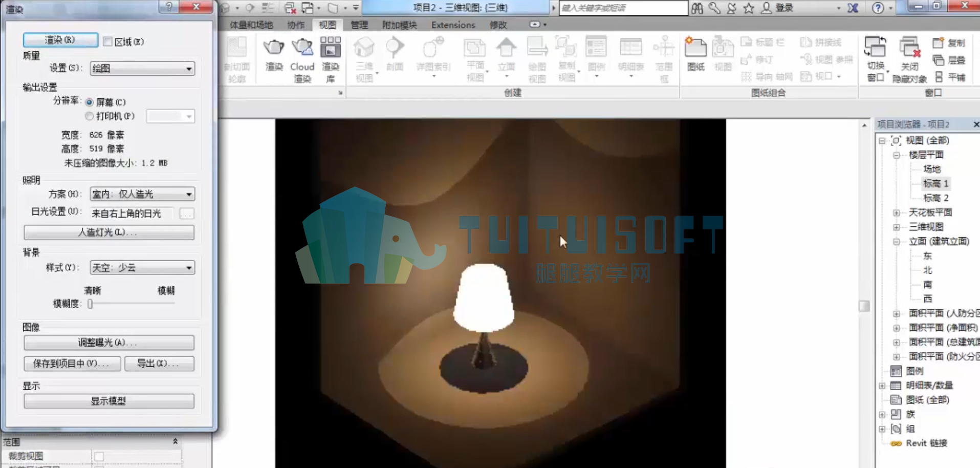Click the Autodesk Exchange X icon

(853, 8)
